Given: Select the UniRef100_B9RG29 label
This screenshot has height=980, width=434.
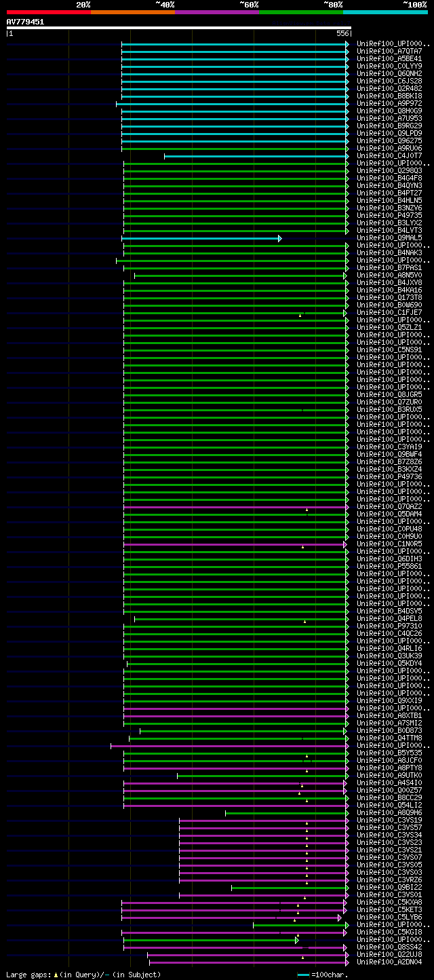Looking at the screenshot, I should click(x=389, y=126).
